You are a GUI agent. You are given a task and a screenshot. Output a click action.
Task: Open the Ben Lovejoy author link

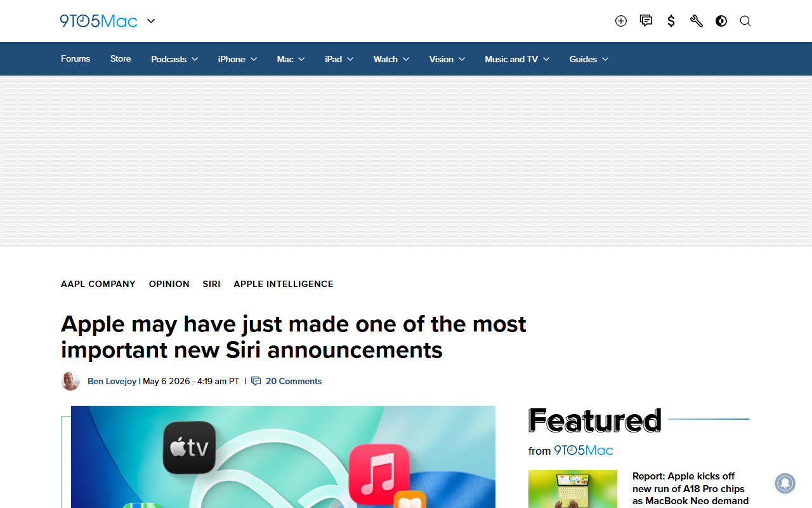(112, 381)
